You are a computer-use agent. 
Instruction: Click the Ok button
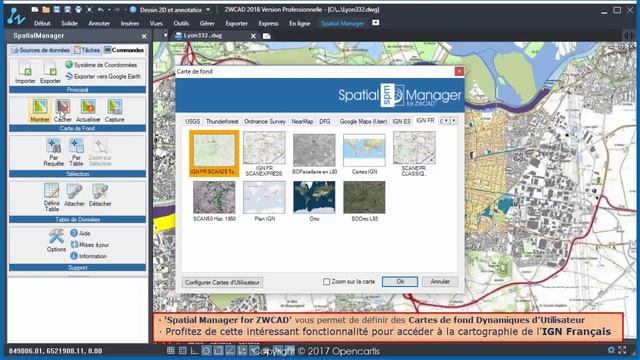pyautogui.click(x=400, y=282)
